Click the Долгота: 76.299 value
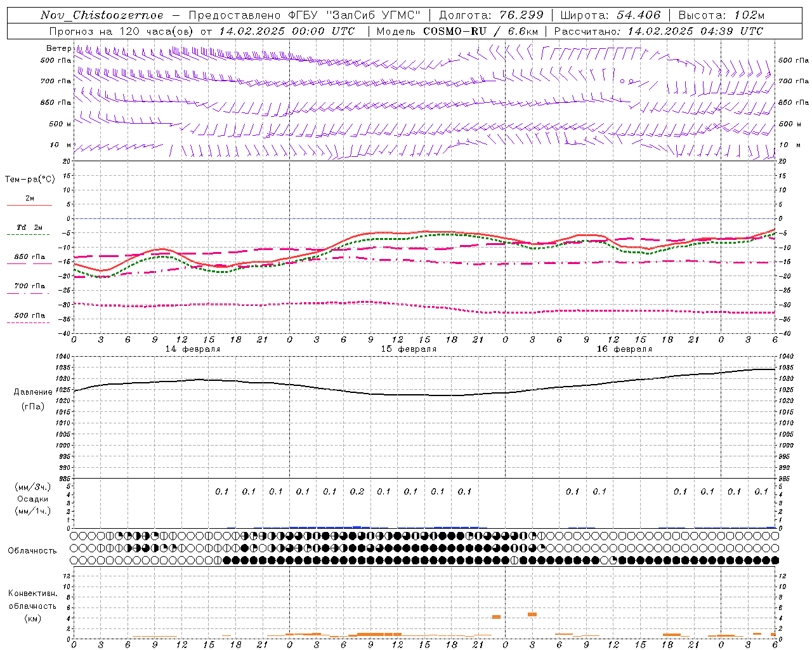Screen dimensions: 812x650 click(491, 15)
